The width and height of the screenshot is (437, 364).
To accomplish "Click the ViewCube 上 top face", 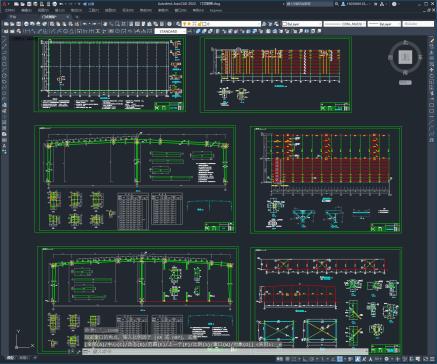I will tap(405, 57).
